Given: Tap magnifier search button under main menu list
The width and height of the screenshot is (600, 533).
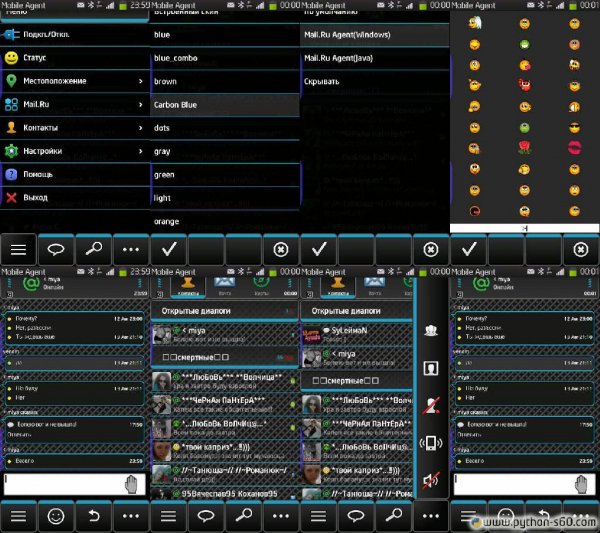Looking at the screenshot, I should point(93,249).
